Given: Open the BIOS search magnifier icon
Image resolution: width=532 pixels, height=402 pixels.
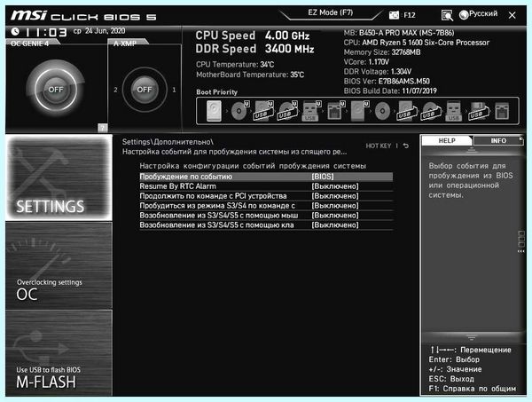Looking at the screenshot, I should [x=447, y=15].
